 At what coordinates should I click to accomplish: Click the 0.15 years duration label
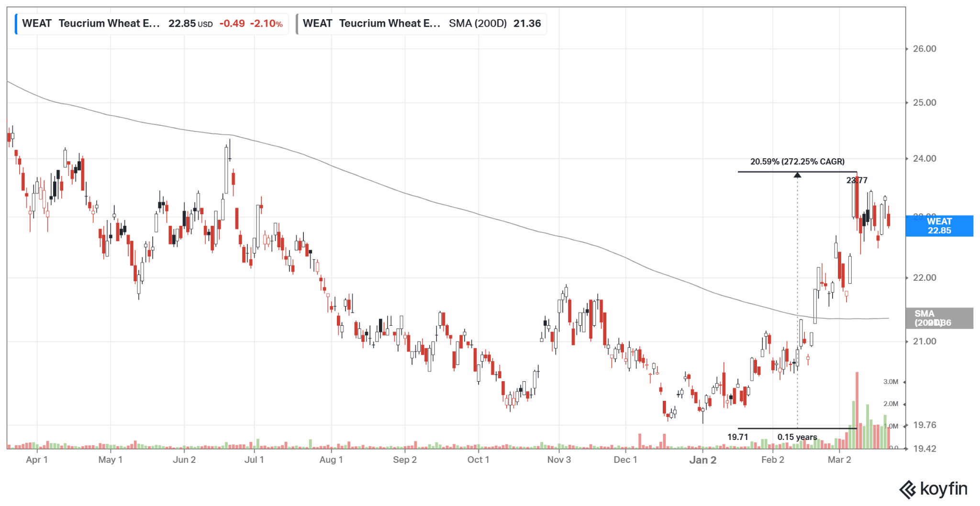797,437
